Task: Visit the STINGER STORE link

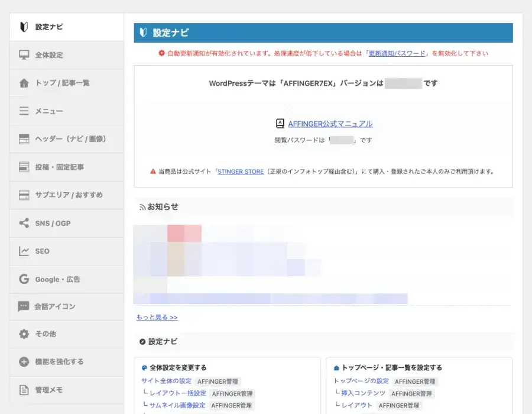Action: 241,172
